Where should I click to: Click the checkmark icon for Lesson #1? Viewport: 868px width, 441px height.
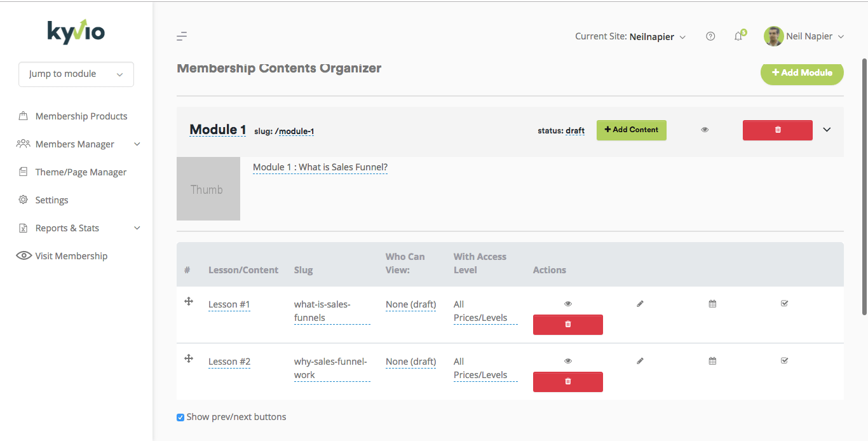pos(784,304)
